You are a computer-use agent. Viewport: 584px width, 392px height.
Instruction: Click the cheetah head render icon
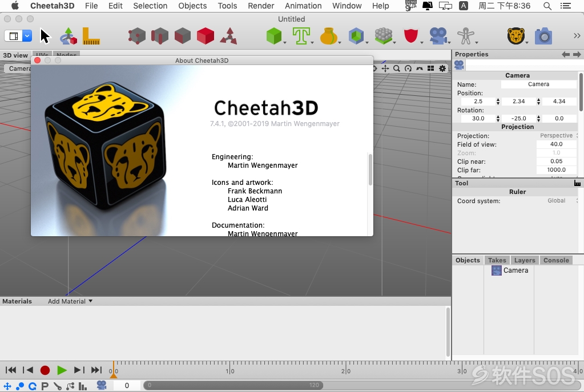[517, 36]
